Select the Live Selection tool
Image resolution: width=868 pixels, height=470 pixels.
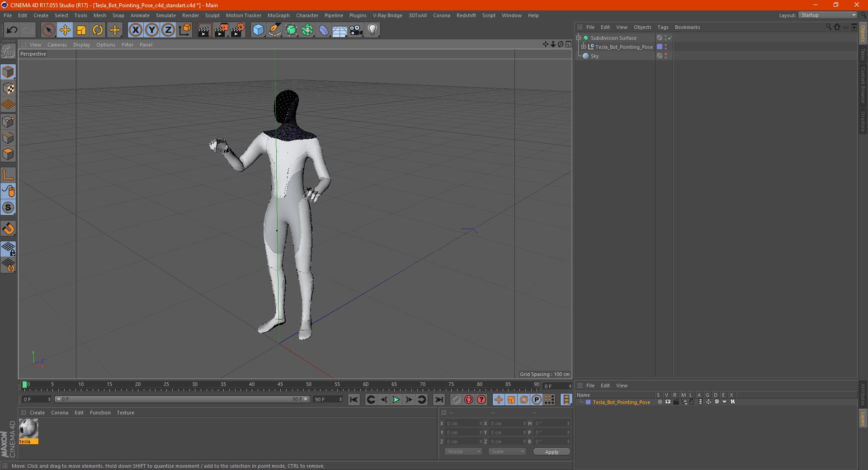[x=48, y=30]
